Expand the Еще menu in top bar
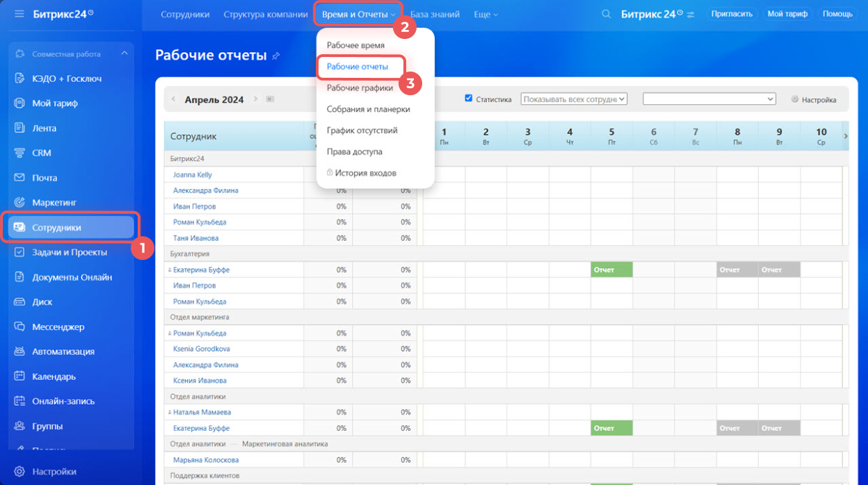868x485 pixels. coord(485,15)
